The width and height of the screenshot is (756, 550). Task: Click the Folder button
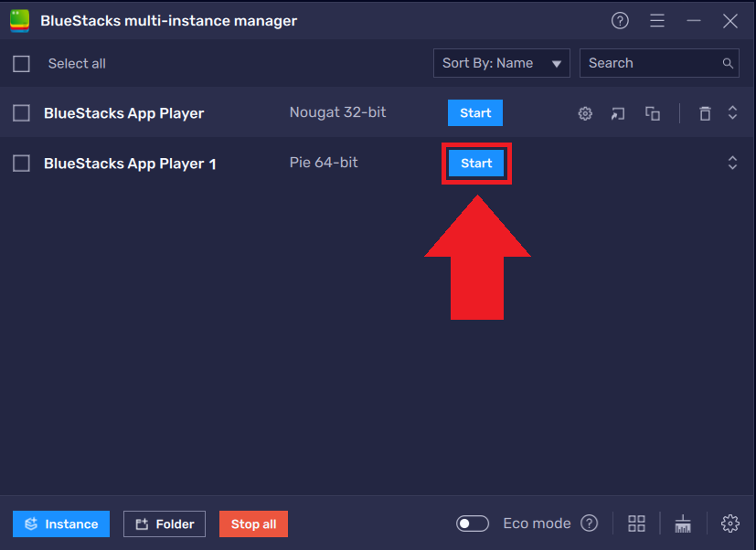coord(165,524)
